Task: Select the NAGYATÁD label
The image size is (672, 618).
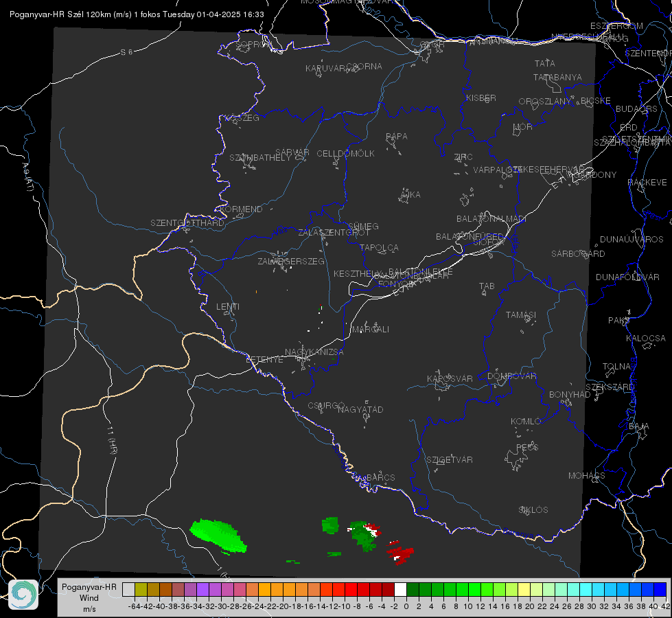Action: (x=360, y=409)
